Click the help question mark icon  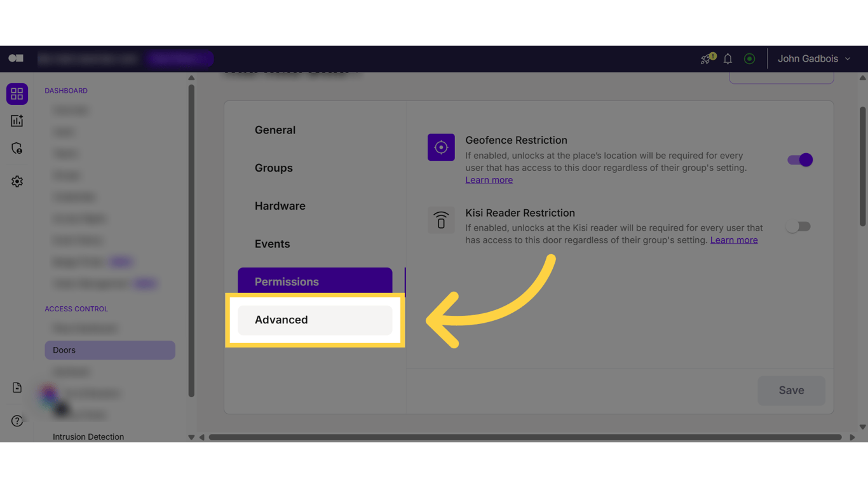(x=17, y=420)
